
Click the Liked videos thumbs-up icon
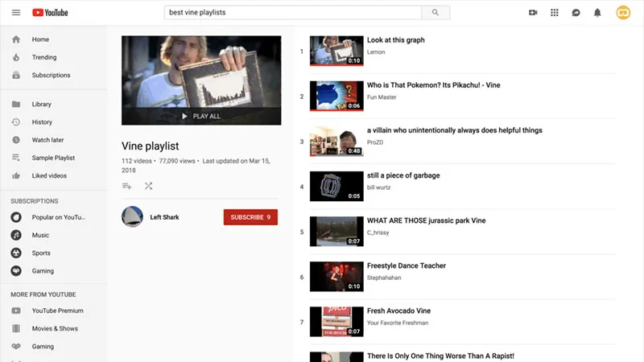(16, 175)
